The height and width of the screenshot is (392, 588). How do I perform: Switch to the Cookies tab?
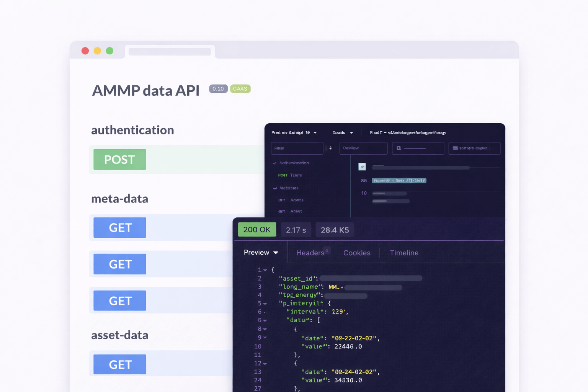tap(356, 253)
